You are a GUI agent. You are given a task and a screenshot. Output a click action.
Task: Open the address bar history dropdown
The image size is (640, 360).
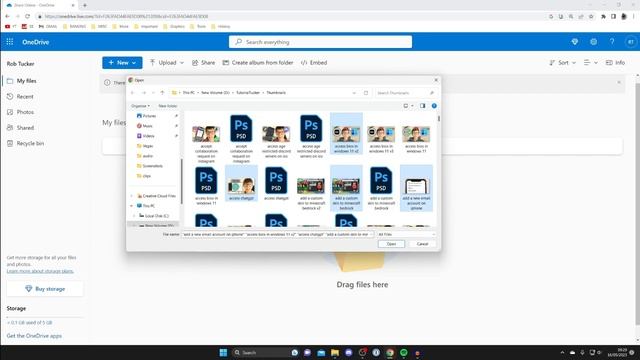point(354,93)
